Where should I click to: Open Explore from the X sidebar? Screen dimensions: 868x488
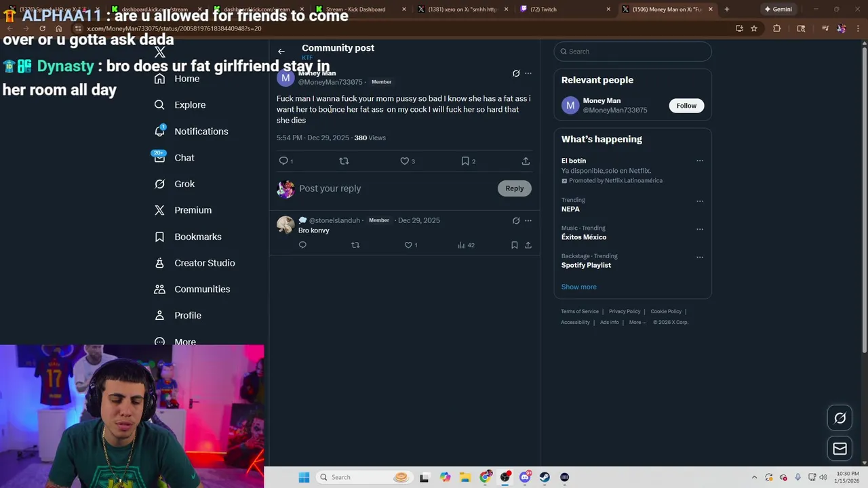180,105
